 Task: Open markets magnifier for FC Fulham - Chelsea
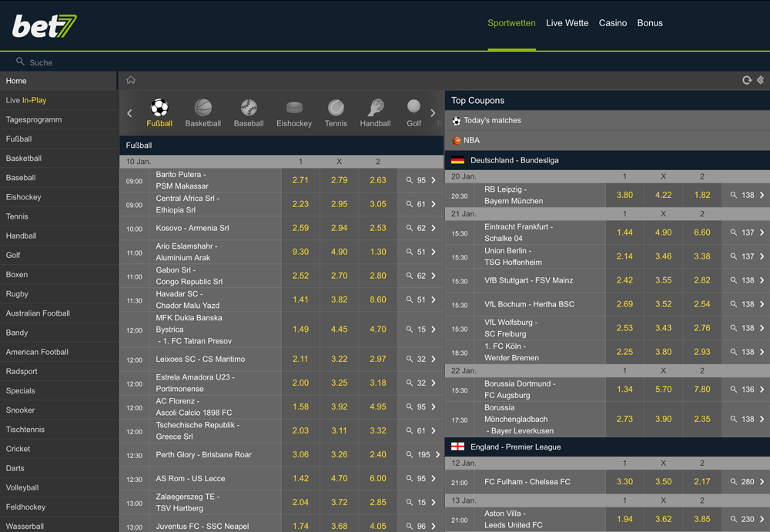click(733, 482)
